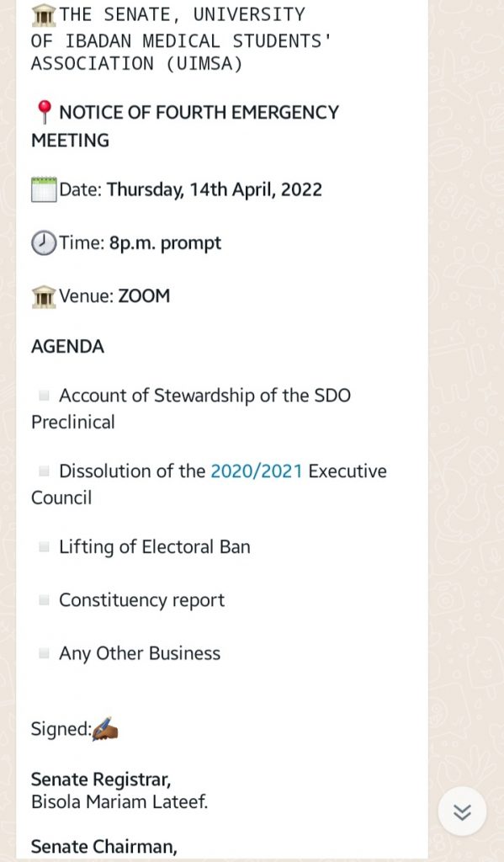Click the Thursday, 14th April, 2022 date text
Viewport: 504px width, 862px height.
(215, 190)
